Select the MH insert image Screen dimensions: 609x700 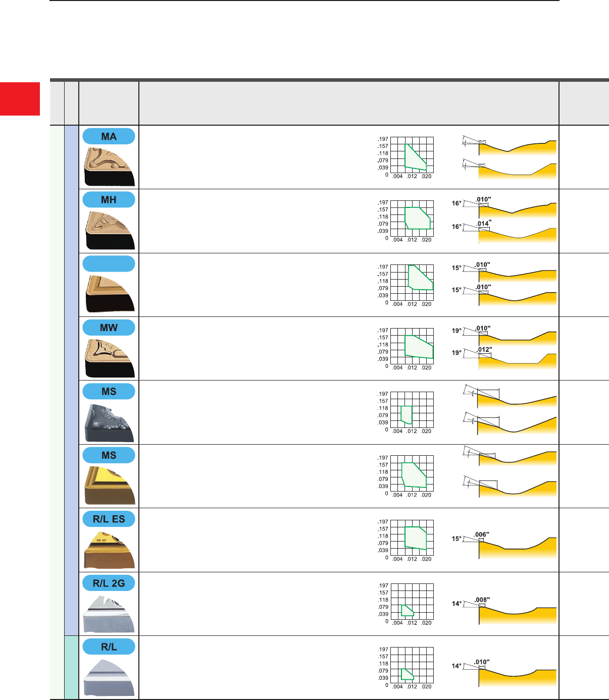coord(109,230)
